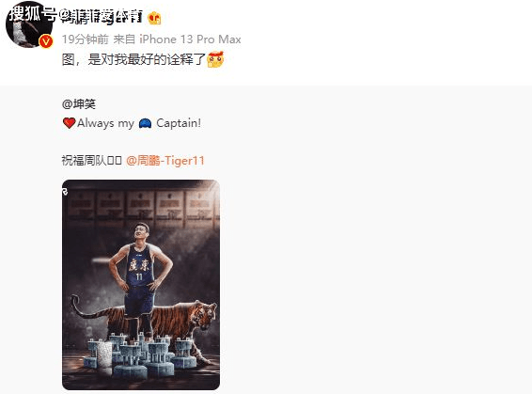Screen dimensions: 532x394
Task: Click the Always my Captain! repost text
Action: pyautogui.click(x=132, y=123)
